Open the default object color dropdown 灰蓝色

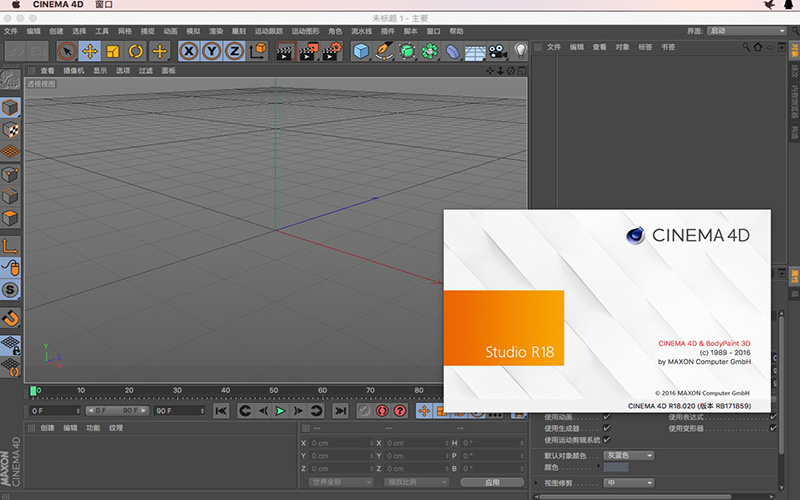[x=629, y=456]
